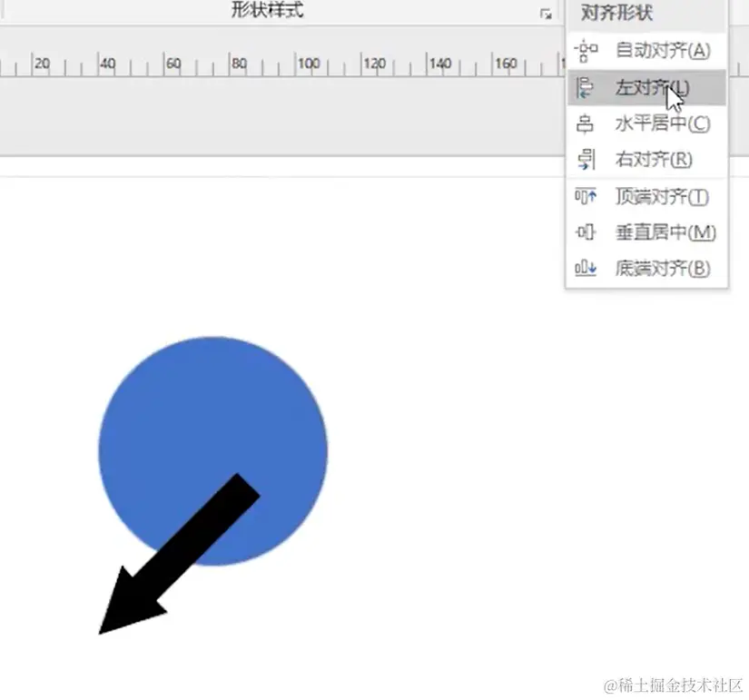
Task: Select the 右对齐 (align right) icon
Action: point(586,160)
